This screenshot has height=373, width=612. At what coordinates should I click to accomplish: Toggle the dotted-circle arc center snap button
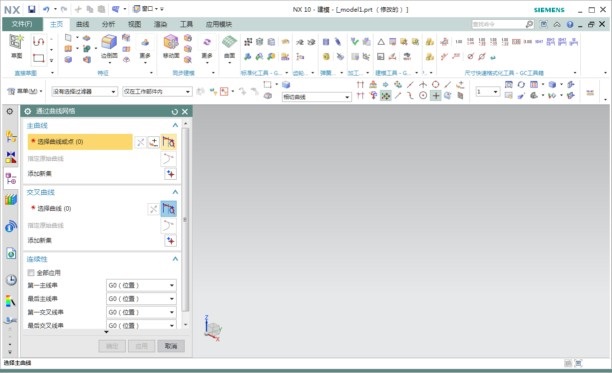423,96
